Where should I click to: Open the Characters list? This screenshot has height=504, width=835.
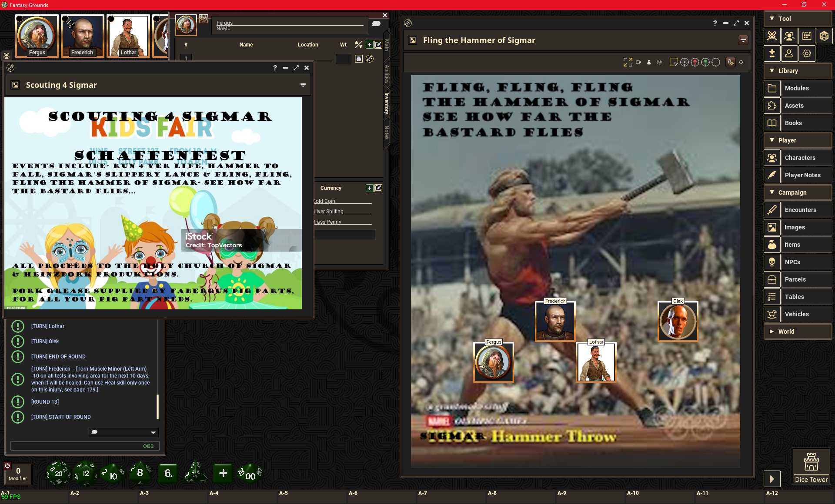798,158
